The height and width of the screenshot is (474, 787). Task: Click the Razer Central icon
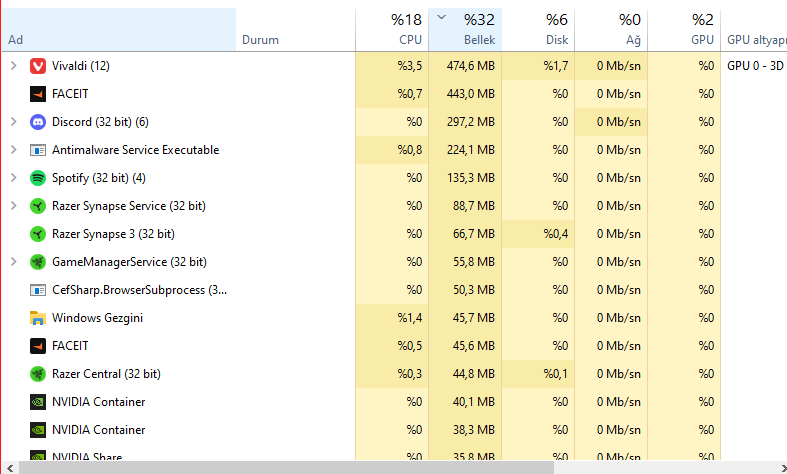click(38, 374)
